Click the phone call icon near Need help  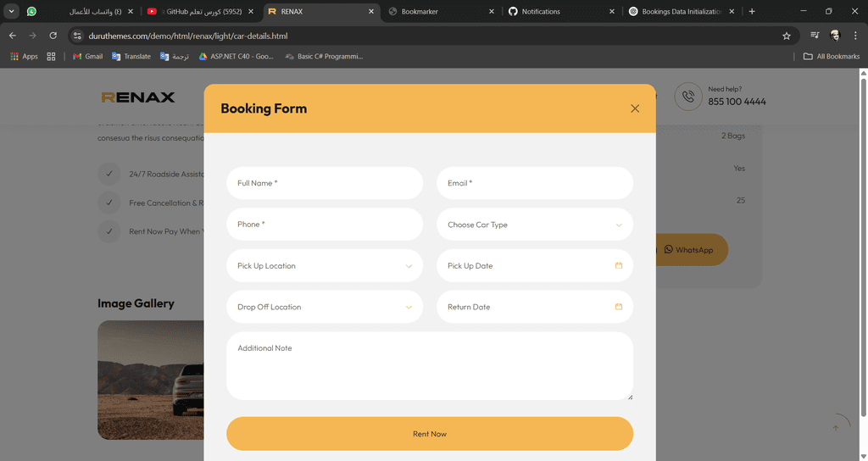(688, 97)
